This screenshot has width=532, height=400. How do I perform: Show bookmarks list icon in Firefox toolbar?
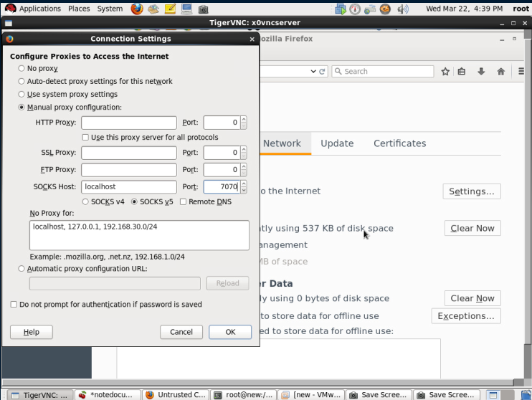pos(462,72)
